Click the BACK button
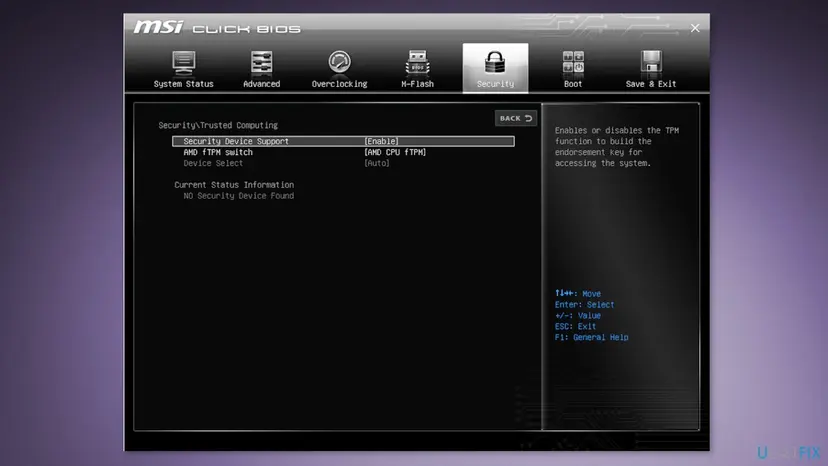828x466 pixels. [x=515, y=118]
